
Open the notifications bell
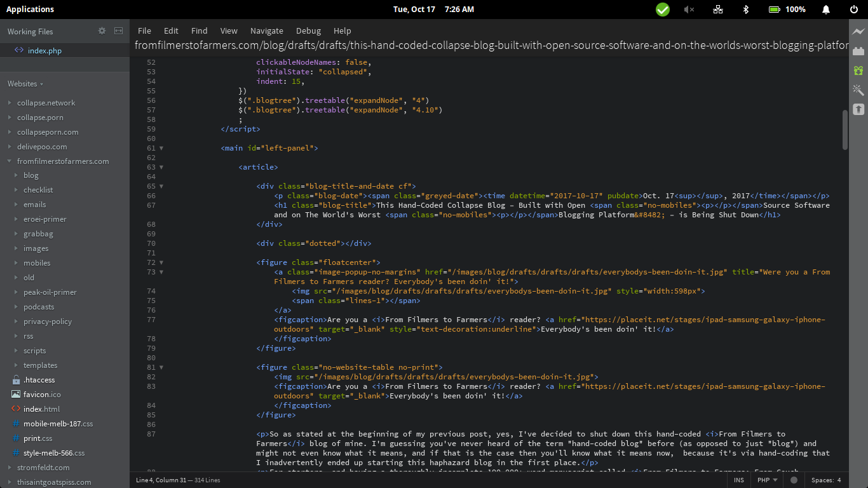click(826, 10)
